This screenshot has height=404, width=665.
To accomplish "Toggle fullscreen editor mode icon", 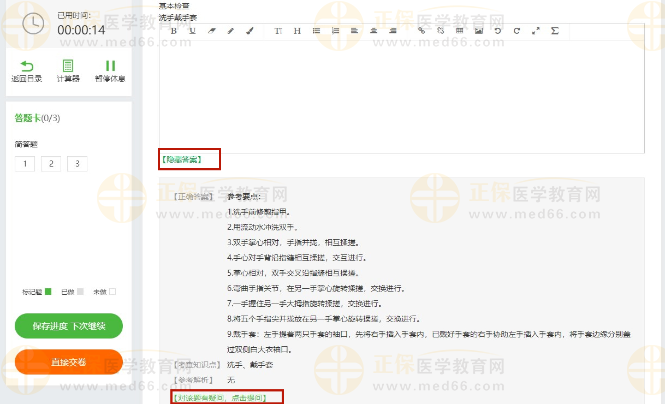I will point(535,30).
